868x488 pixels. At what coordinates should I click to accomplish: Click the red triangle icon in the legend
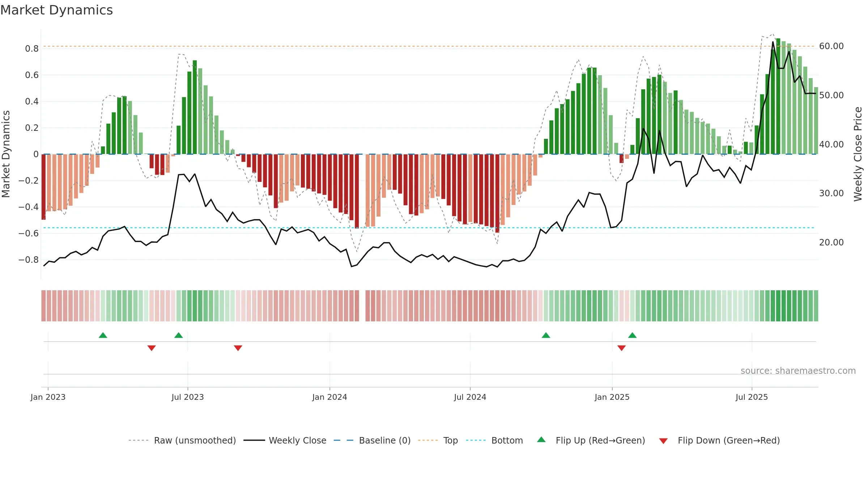(663, 441)
